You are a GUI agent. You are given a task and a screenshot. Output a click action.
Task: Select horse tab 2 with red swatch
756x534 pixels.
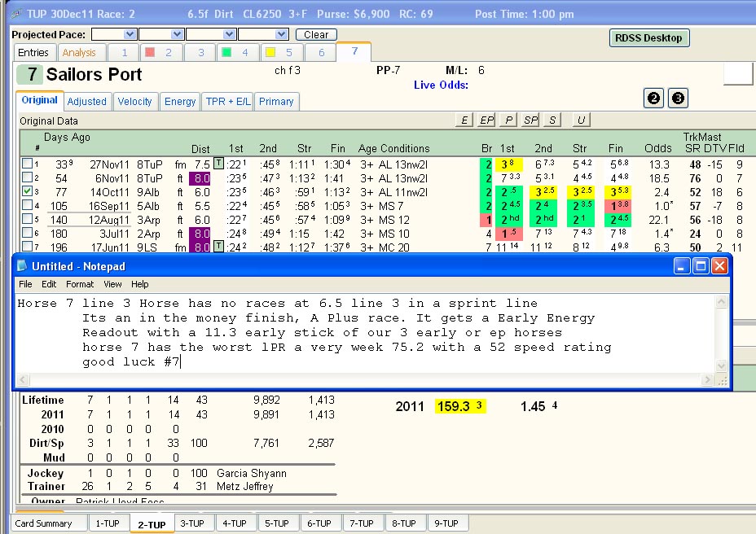click(161, 53)
